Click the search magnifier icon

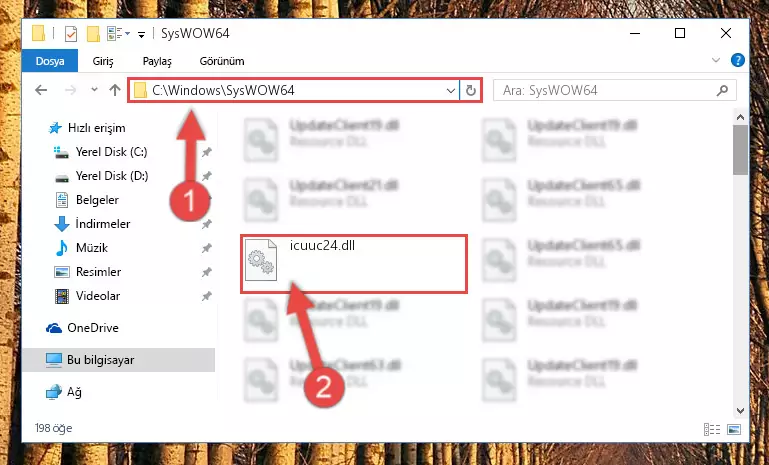tap(722, 90)
